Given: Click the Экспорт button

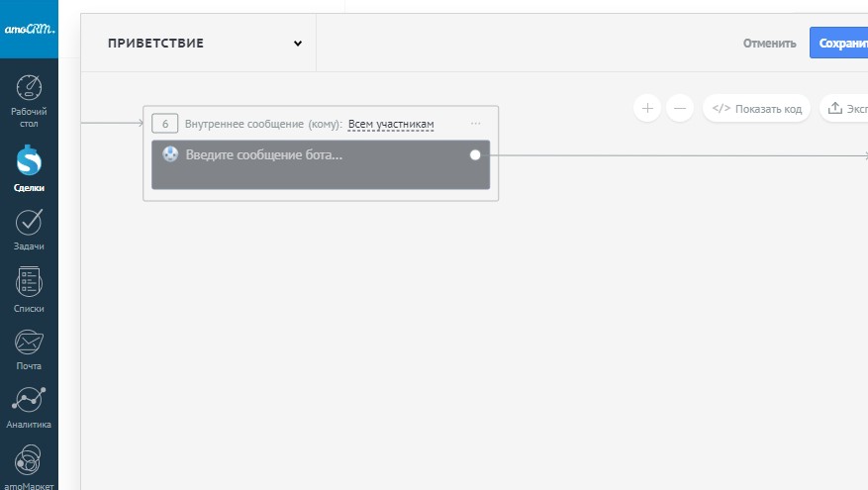Looking at the screenshot, I should coord(844,108).
